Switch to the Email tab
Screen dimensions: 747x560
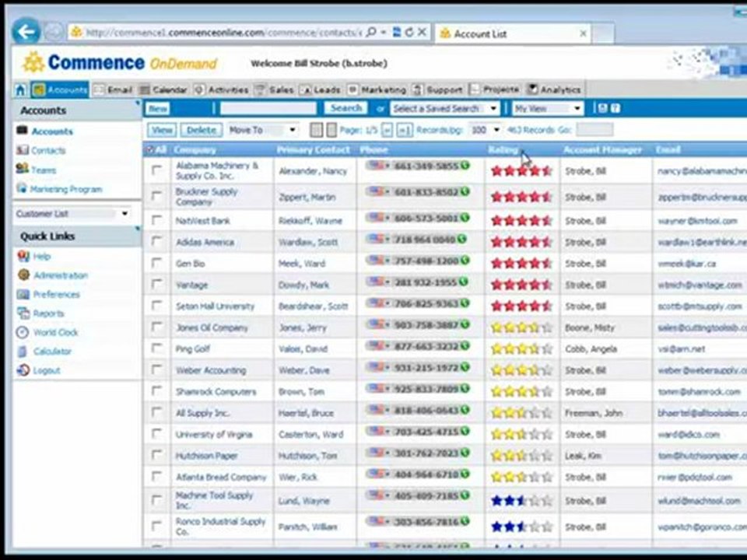point(114,89)
